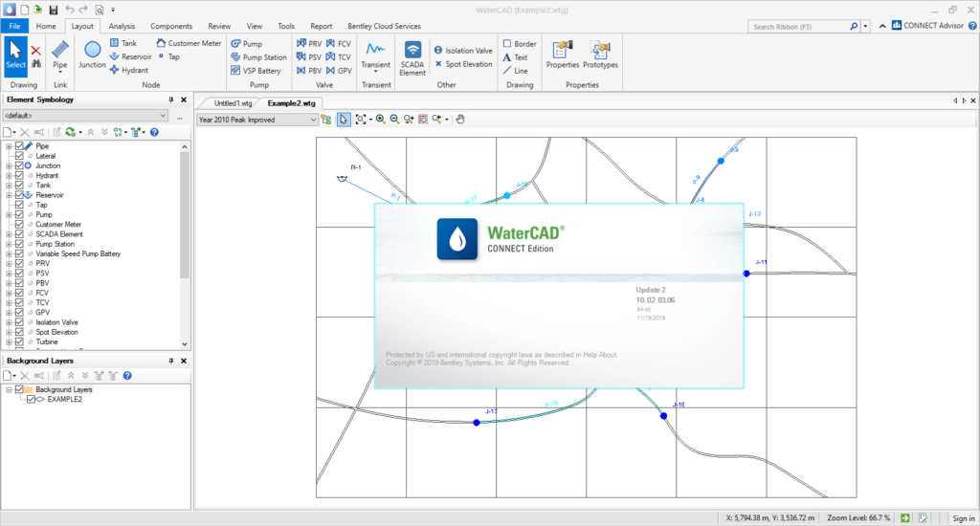Toggle the Tank layer checkbox
Screen dimensions: 980x526
[19, 186]
